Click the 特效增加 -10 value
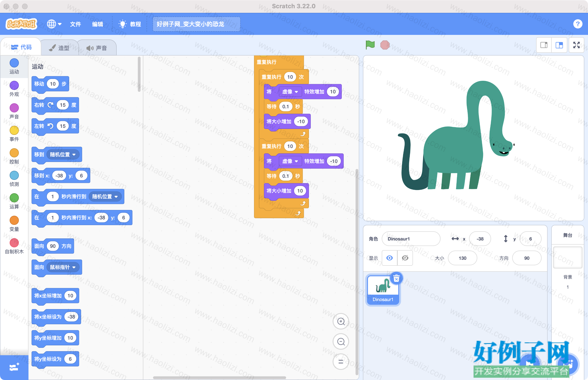The image size is (588, 380). click(334, 161)
